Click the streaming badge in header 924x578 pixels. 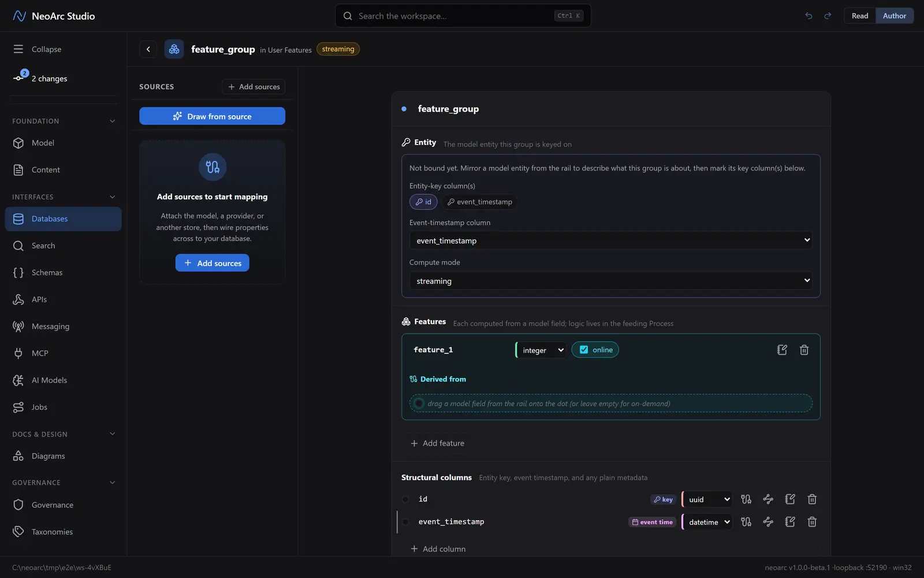(x=338, y=49)
